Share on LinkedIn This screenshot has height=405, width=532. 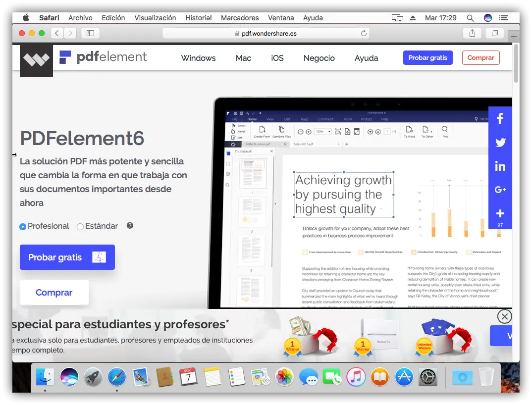(x=500, y=166)
